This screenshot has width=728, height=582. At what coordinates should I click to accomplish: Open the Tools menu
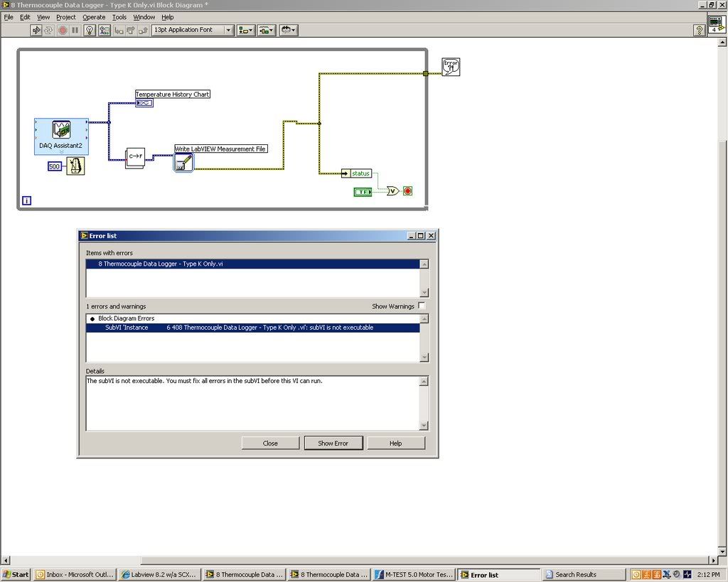[x=119, y=17]
